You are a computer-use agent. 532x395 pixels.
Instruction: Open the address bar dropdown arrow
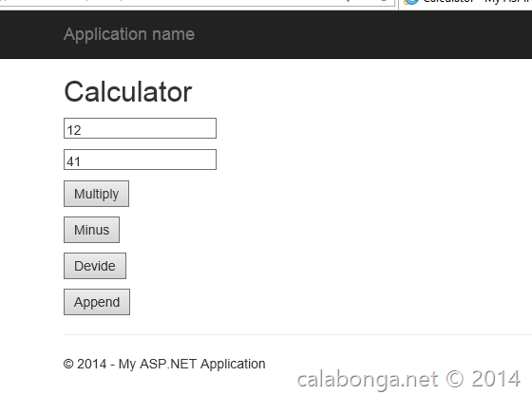[x=348, y=1]
